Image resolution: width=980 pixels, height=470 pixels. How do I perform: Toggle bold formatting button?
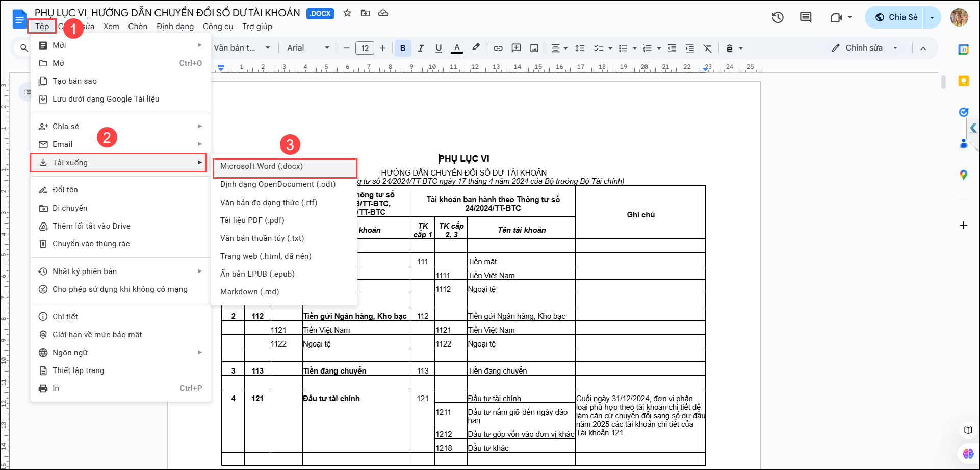point(403,48)
